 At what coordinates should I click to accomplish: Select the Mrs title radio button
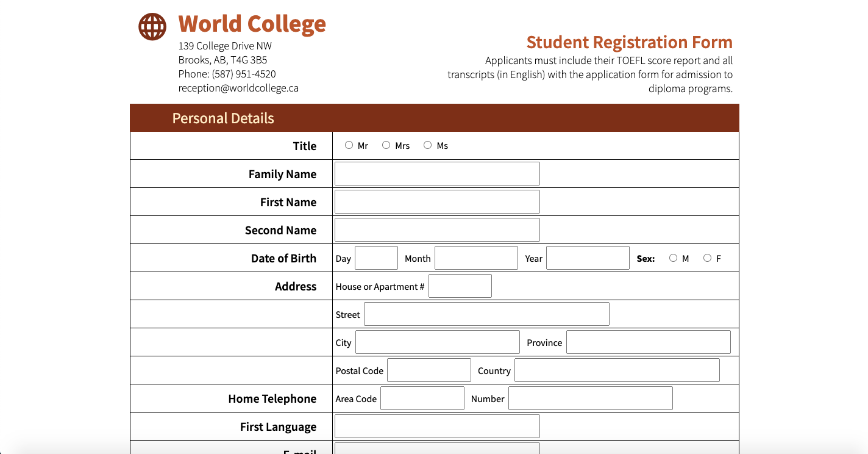tap(386, 145)
